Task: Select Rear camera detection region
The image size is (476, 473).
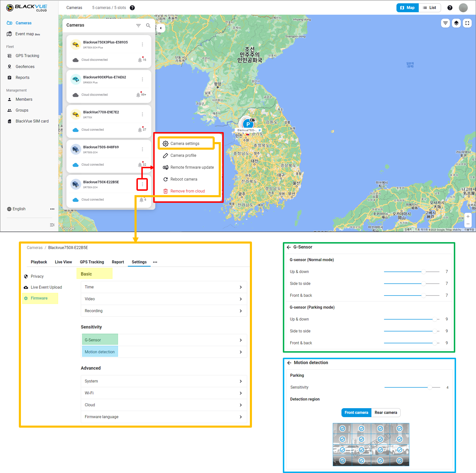Action: (x=386, y=412)
